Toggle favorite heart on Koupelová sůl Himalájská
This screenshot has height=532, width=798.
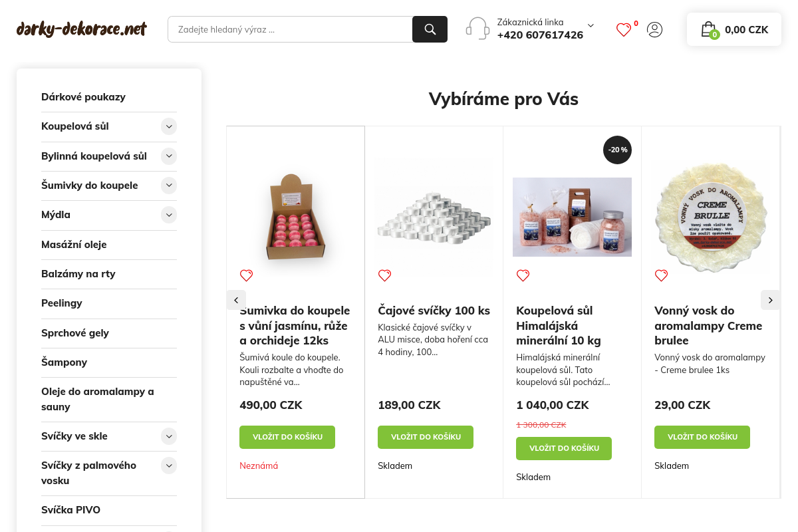[x=523, y=275]
